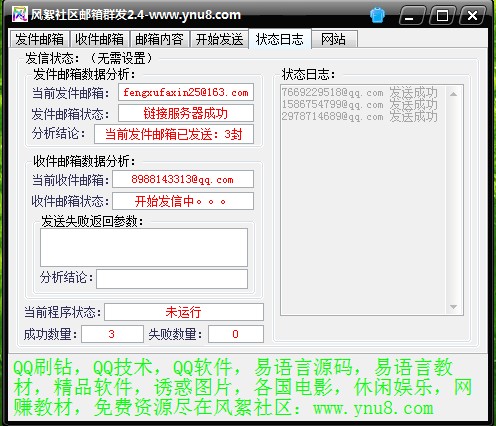Open the 开始发送 tab
496x426 pixels.
(x=219, y=39)
